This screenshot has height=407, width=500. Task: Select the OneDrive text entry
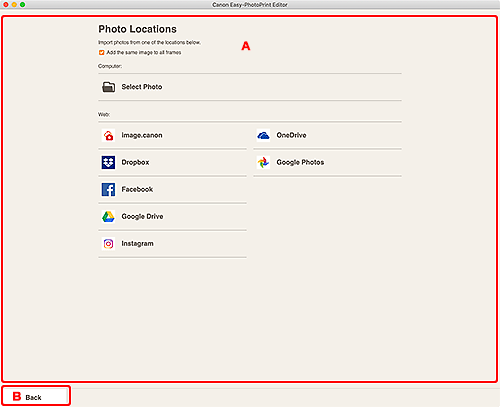(x=291, y=135)
